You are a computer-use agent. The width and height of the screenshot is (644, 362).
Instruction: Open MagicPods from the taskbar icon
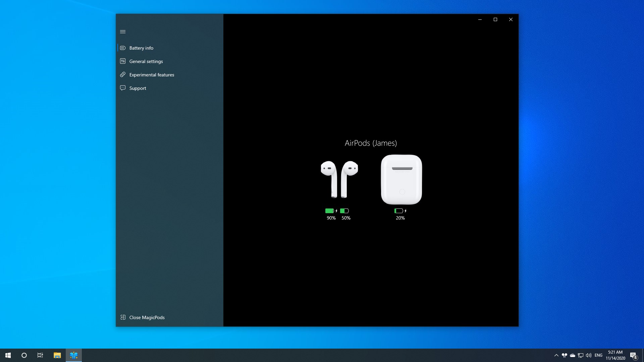(73, 355)
